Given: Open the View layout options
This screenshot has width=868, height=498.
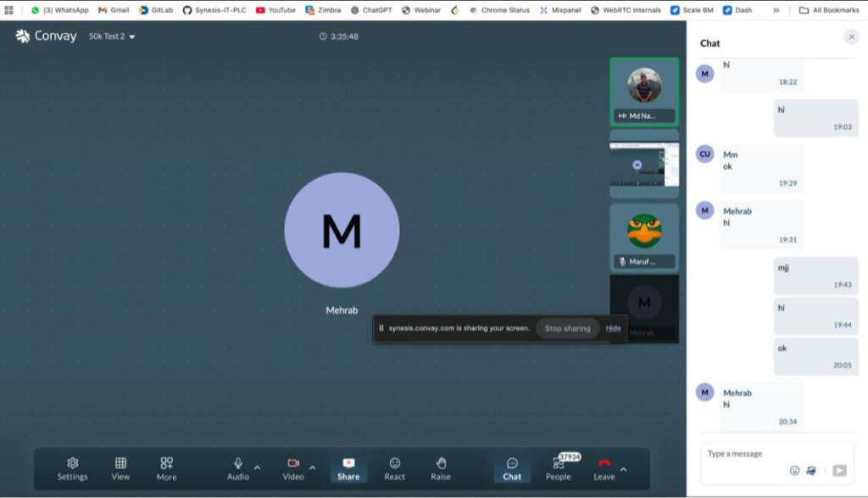Looking at the screenshot, I should tap(120, 467).
